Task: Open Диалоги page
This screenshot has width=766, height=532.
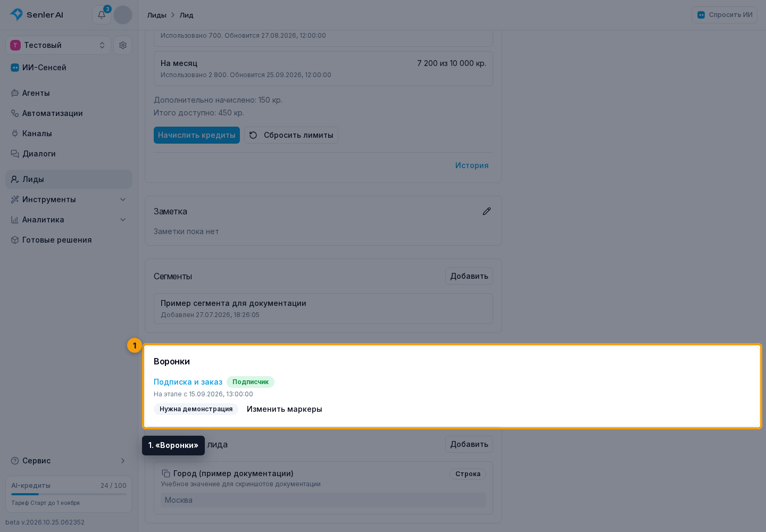Action: tap(69, 154)
